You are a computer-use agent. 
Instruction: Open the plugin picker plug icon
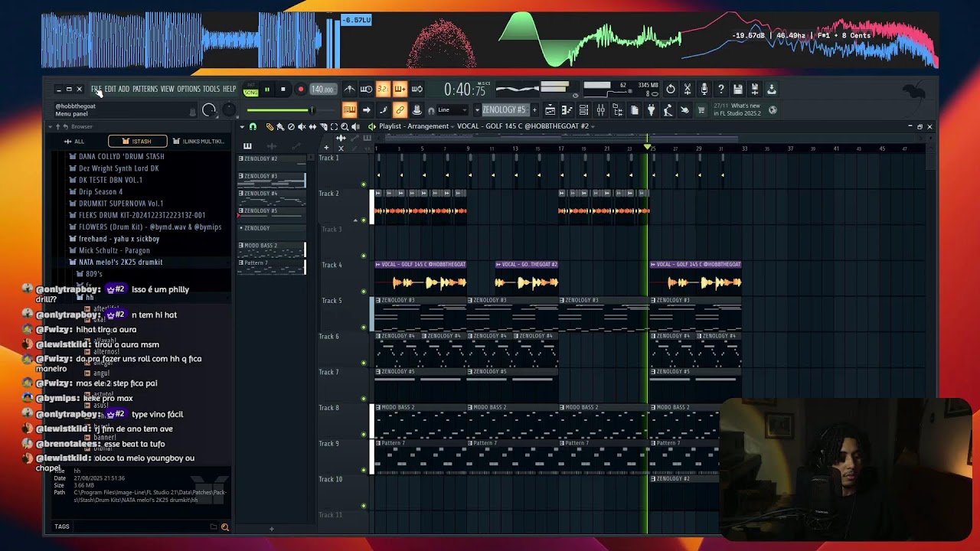[651, 110]
